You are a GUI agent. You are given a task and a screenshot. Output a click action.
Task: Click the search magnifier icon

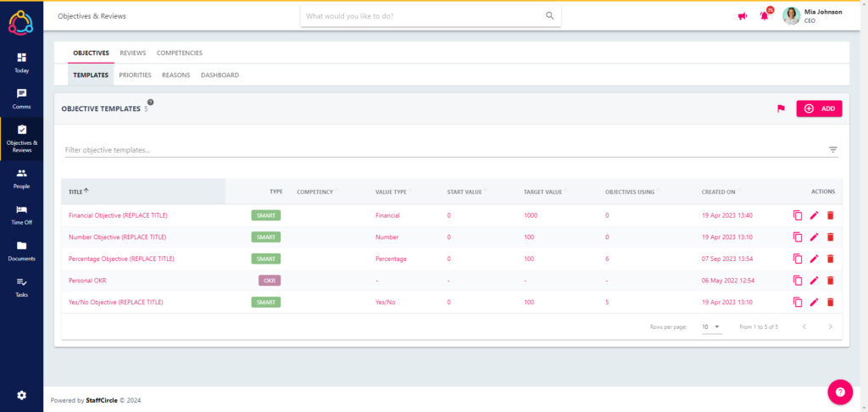click(x=549, y=16)
